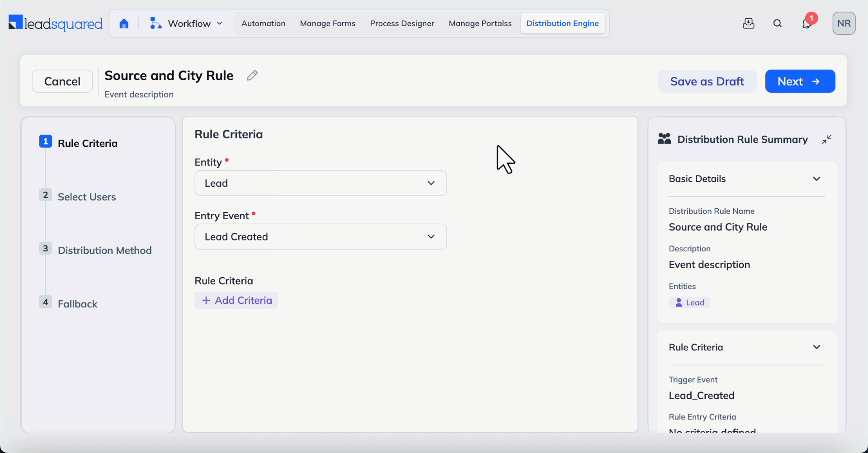Open the Automation menu item
The width and height of the screenshot is (868, 453).
coord(263,23)
